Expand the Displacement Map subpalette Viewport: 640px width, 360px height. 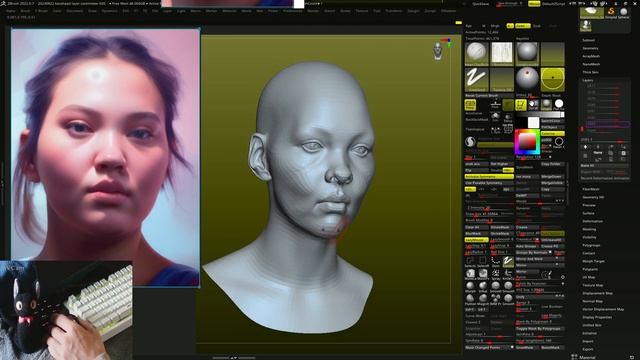[x=597, y=293]
